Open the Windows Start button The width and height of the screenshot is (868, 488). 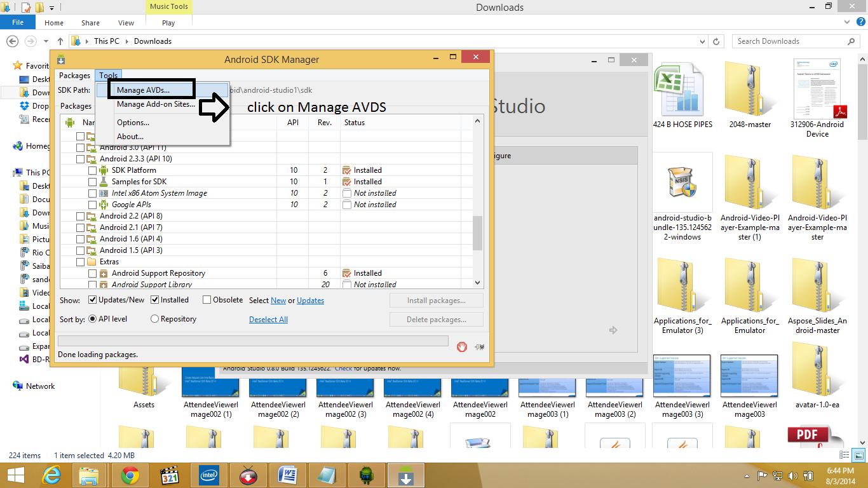coord(16,475)
